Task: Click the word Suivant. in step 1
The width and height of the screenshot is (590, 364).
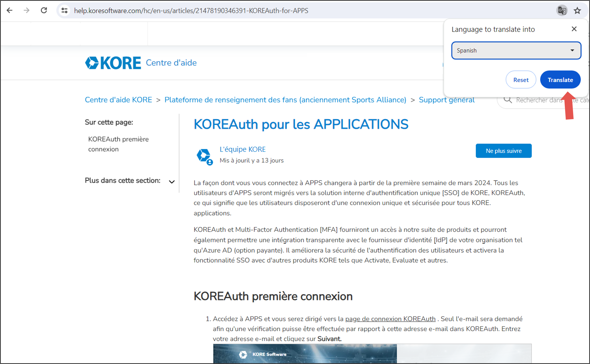Action: (x=329, y=339)
